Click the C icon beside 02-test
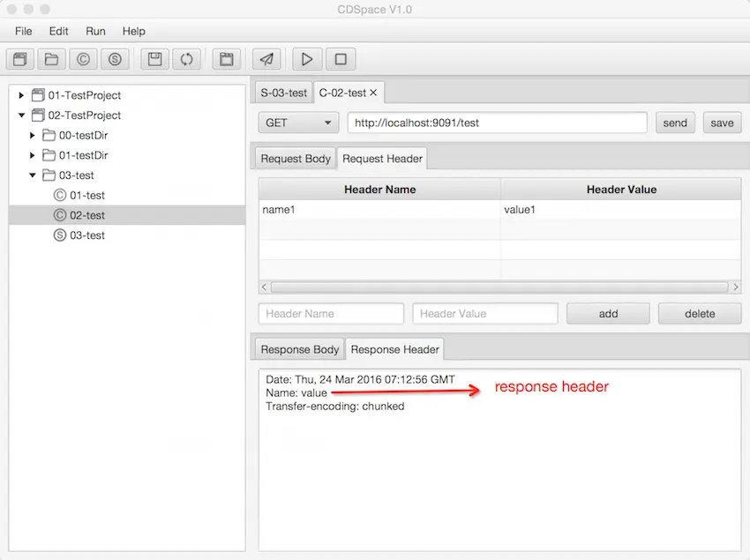This screenshot has height=560, width=750. point(60,215)
